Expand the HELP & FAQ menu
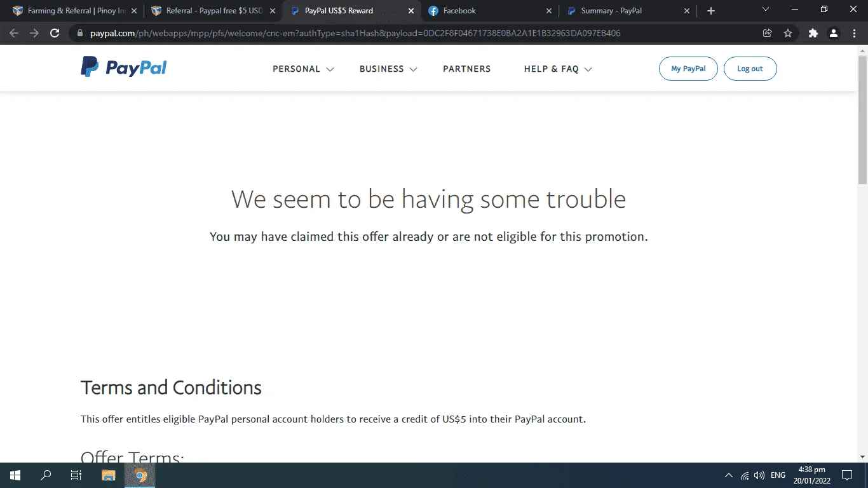This screenshot has width=868, height=488. point(558,69)
